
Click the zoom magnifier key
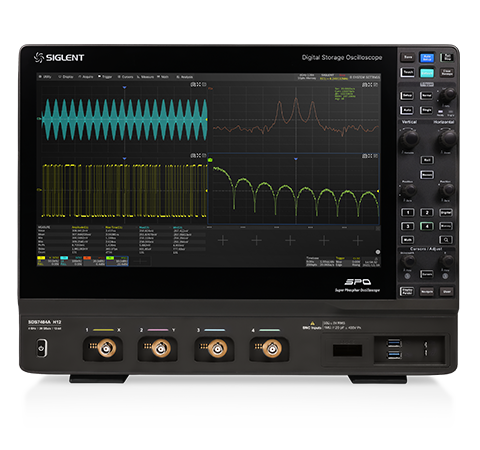tap(446, 240)
